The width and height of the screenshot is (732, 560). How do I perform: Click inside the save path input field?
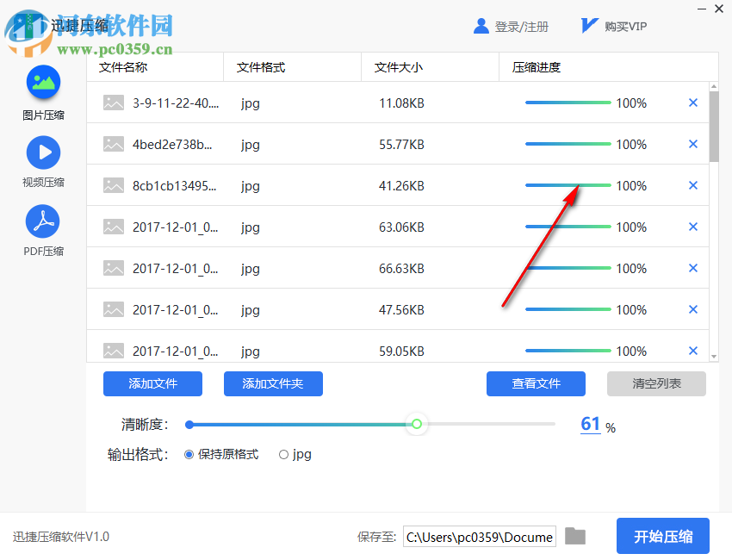(479, 536)
